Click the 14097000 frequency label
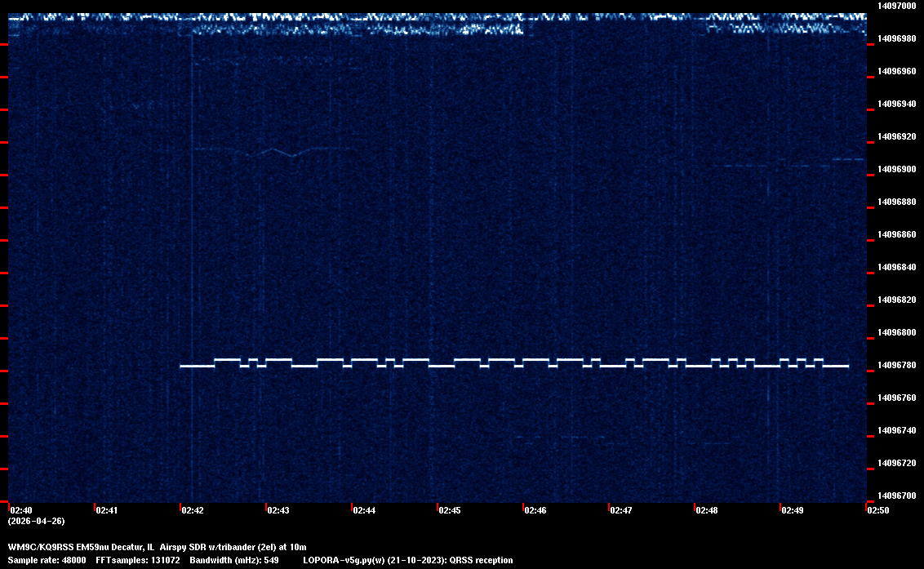The image size is (924, 569). point(895,6)
